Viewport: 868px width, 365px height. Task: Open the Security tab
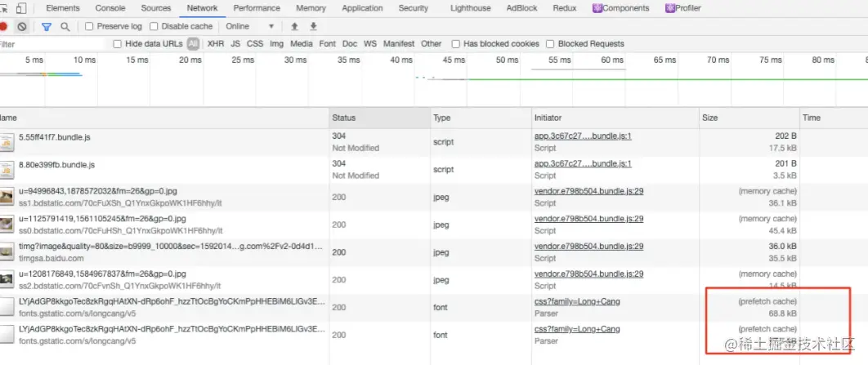[414, 8]
